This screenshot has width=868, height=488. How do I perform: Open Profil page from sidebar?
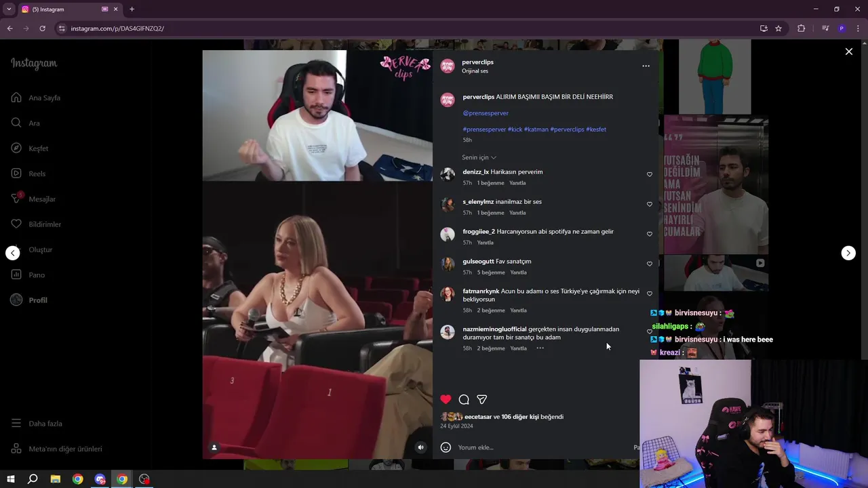tap(29, 300)
